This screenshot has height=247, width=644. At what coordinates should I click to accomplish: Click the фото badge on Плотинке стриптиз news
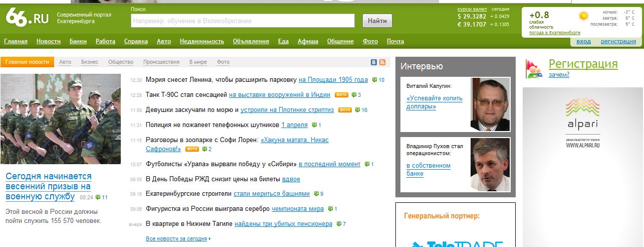click(345, 110)
